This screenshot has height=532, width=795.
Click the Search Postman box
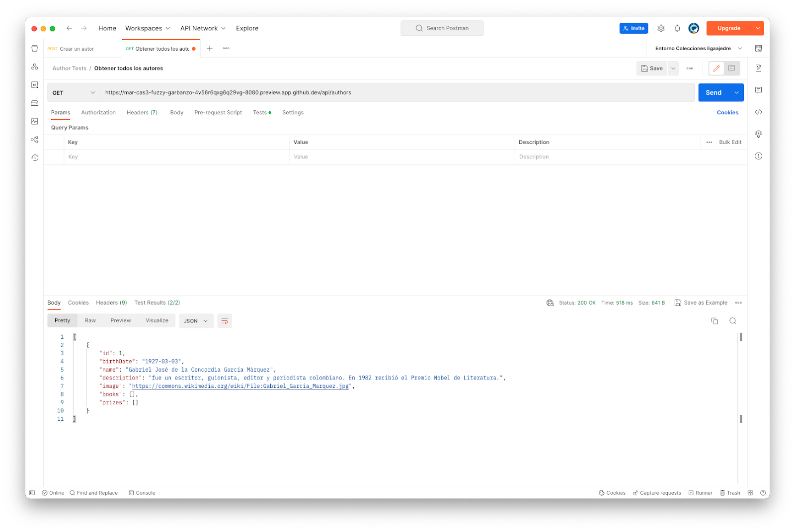442,28
